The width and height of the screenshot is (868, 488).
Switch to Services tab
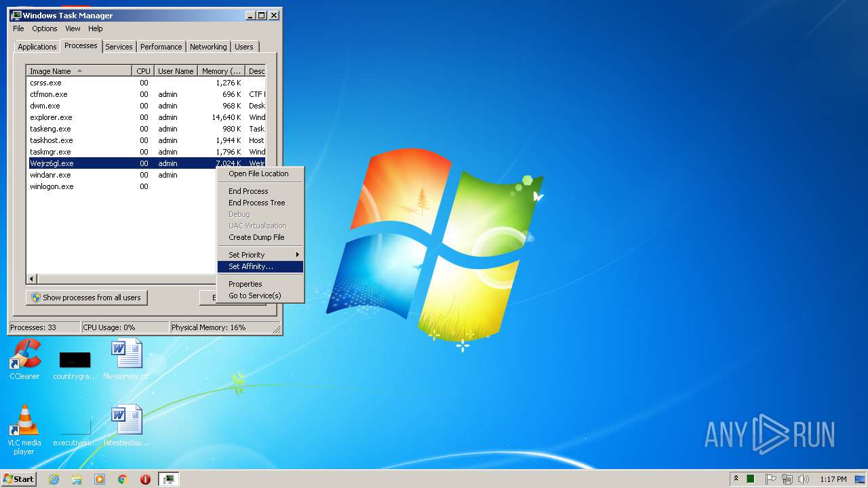click(119, 47)
